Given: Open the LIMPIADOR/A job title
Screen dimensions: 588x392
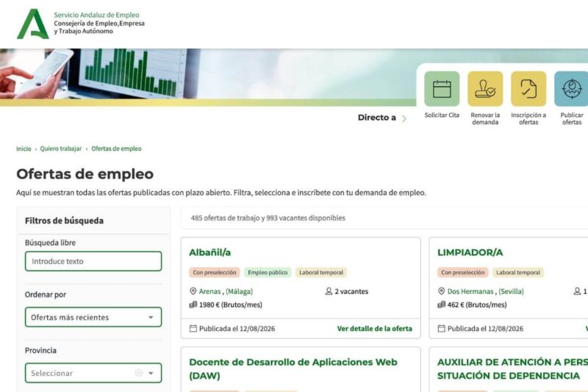Looking at the screenshot, I should 470,252.
